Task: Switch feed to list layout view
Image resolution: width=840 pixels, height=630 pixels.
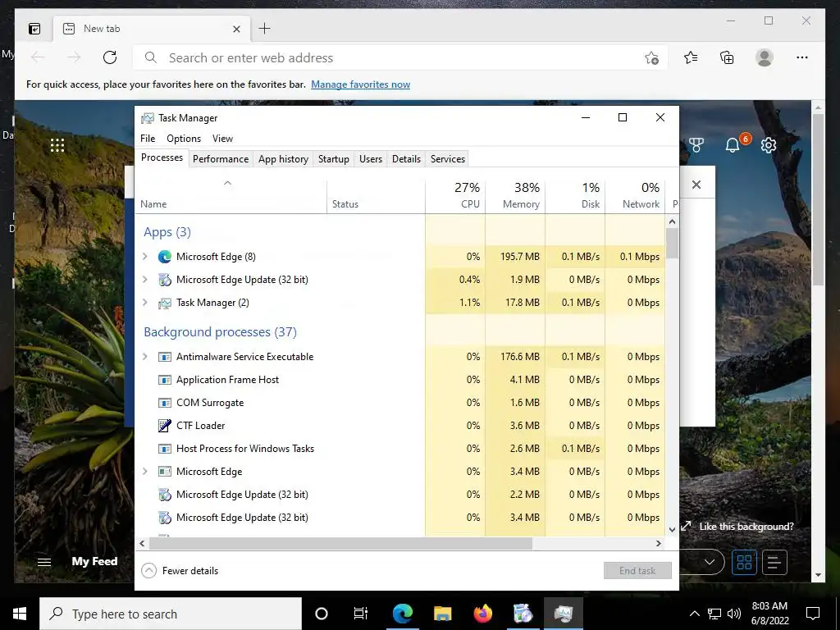Action: [x=774, y=562]
